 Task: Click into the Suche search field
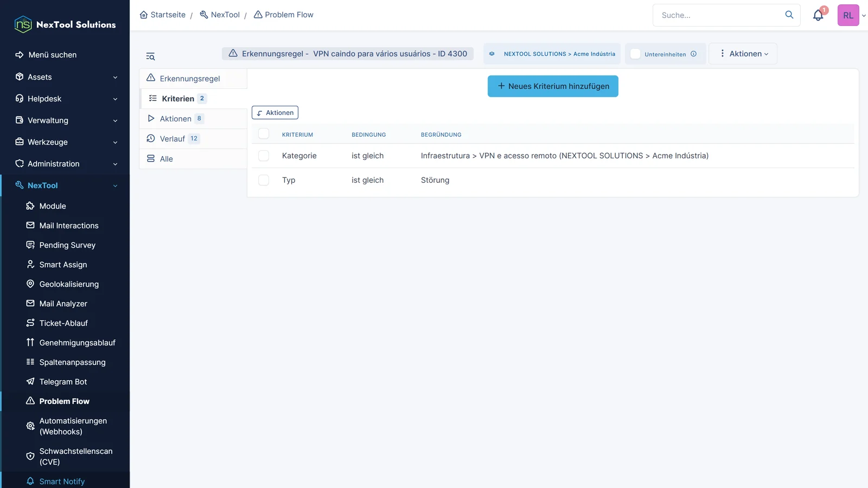(719, 15)
